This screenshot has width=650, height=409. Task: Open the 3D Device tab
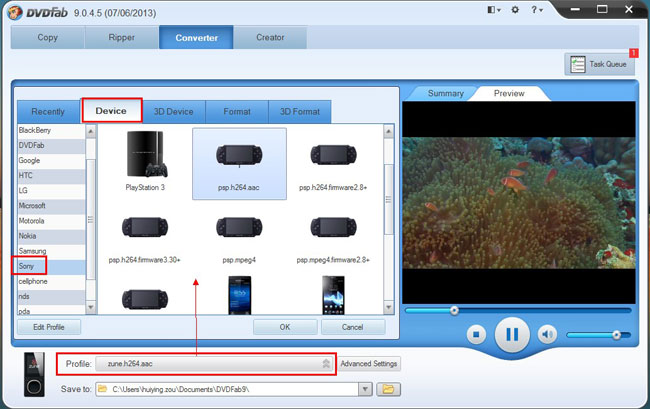(x=174, y=111)
